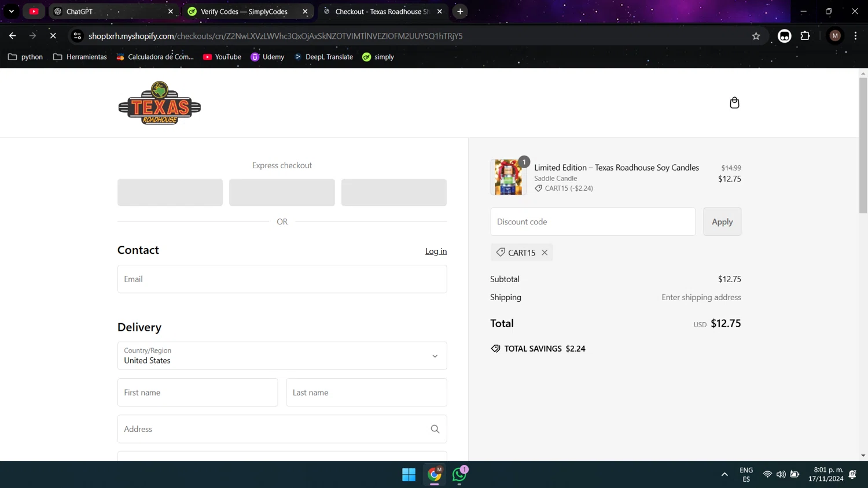Click the Log in link
The width and height of the screenshot is (868, 488).
[436, 251]
